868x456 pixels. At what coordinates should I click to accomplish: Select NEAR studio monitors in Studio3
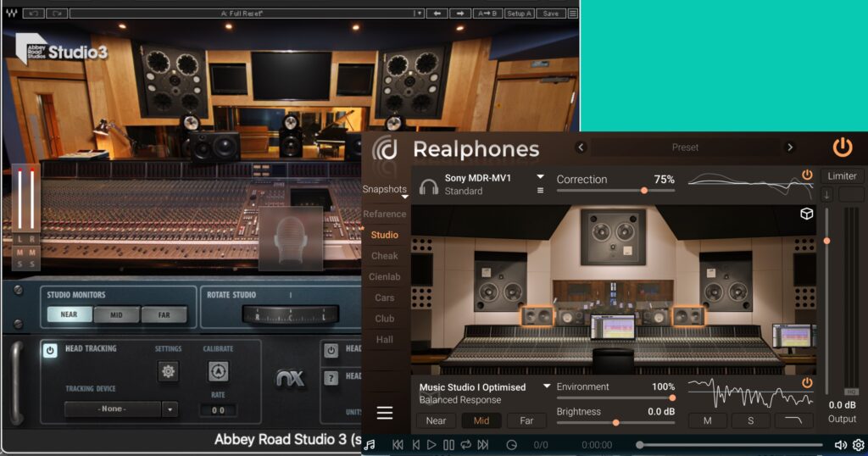pyautogui.click(x=70, y=314)
